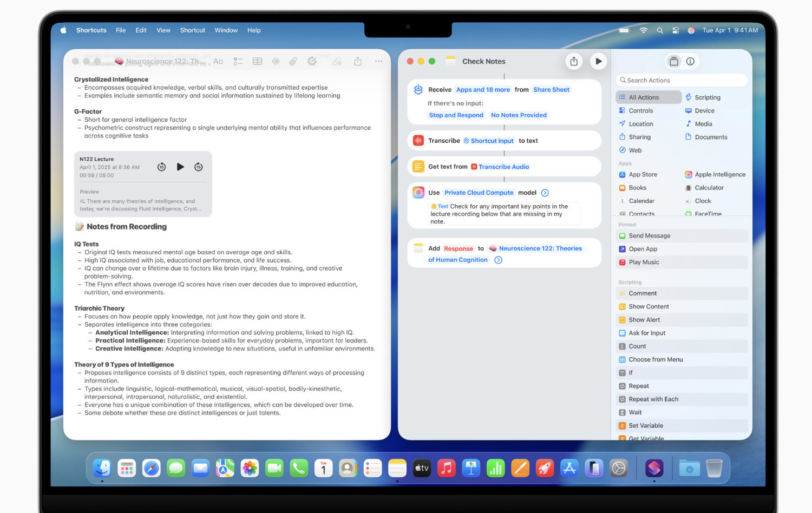Play the N122 Lecture recording
Screen dimensions: 812x513
coord(180,167)
